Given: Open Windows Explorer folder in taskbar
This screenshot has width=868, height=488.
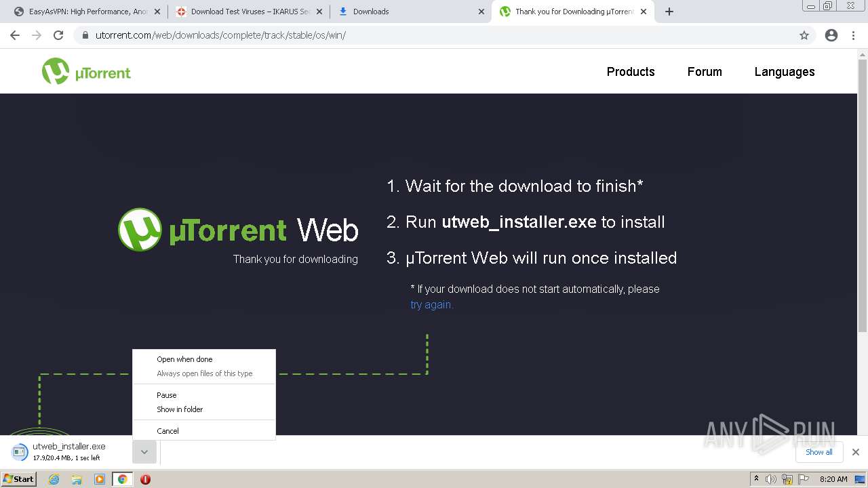Looking at the screenshot, I should (x=77, y=479).
